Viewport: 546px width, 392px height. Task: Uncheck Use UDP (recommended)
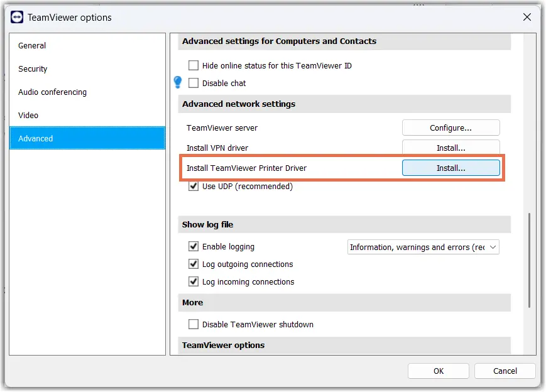(194, 186)
